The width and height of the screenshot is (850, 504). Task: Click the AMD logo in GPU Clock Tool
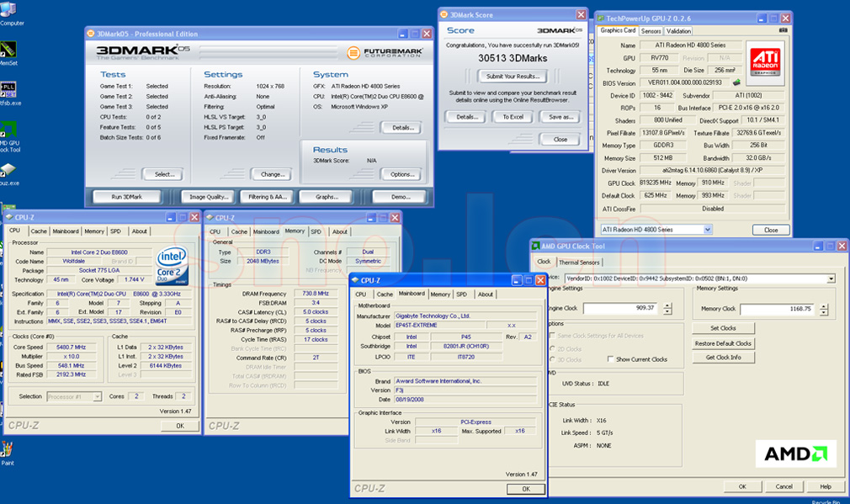[796, 454]
